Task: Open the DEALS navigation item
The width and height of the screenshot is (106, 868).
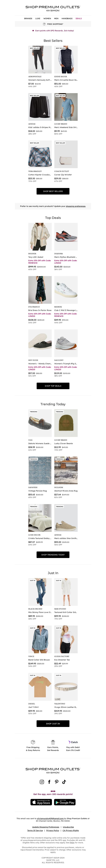Action: (78, 18)
